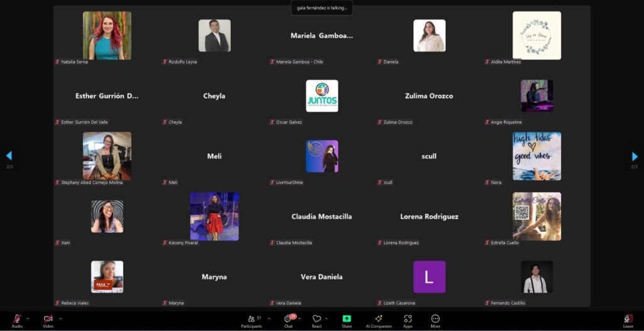This screenshot has height=331, width=644.
Task: Click the large Zulima Orozco name tile
Action: click(429, 96)
